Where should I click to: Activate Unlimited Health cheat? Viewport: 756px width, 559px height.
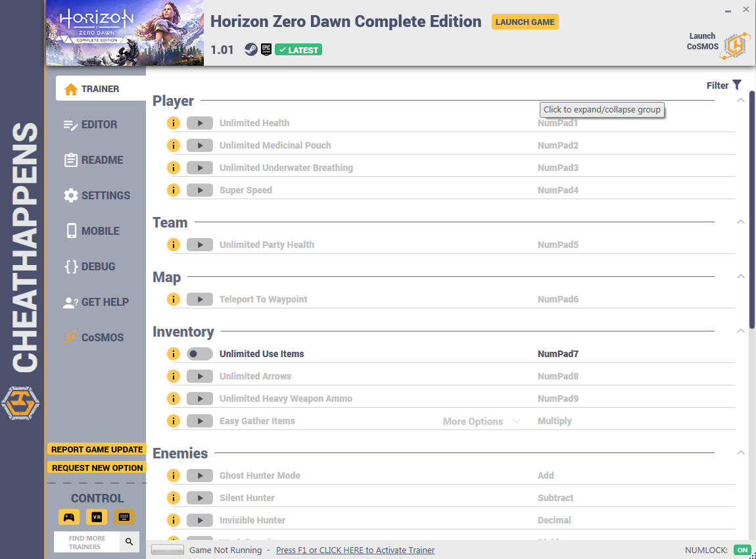pyautogui.click(x=200, y=123)
